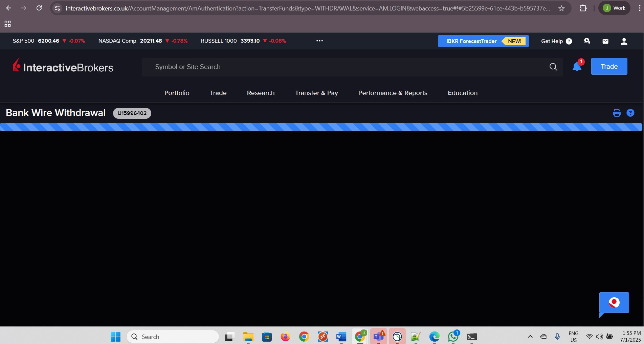Expand more tickers with the ellipsis
This screenshot has width=644, height=344.
point(319,41)
